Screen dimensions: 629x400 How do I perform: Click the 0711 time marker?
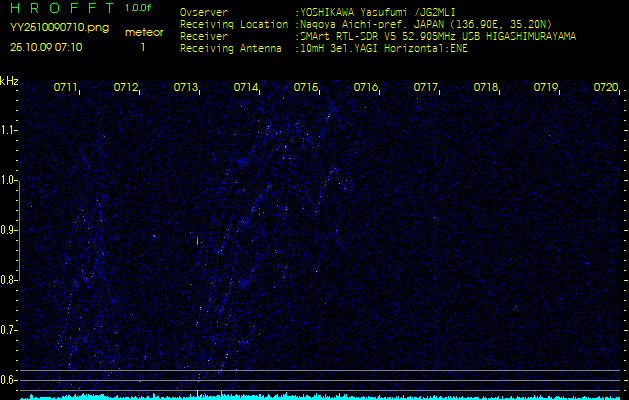[66, 88]
